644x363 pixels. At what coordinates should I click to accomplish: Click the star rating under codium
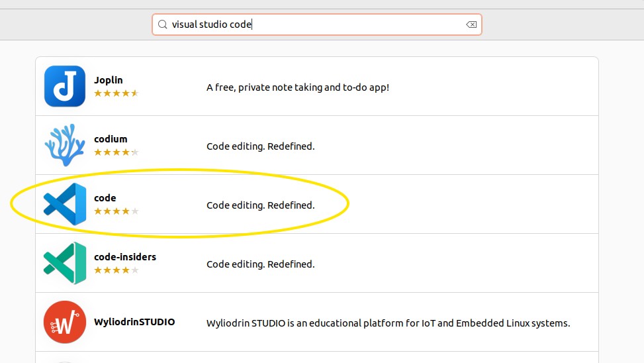116,152
